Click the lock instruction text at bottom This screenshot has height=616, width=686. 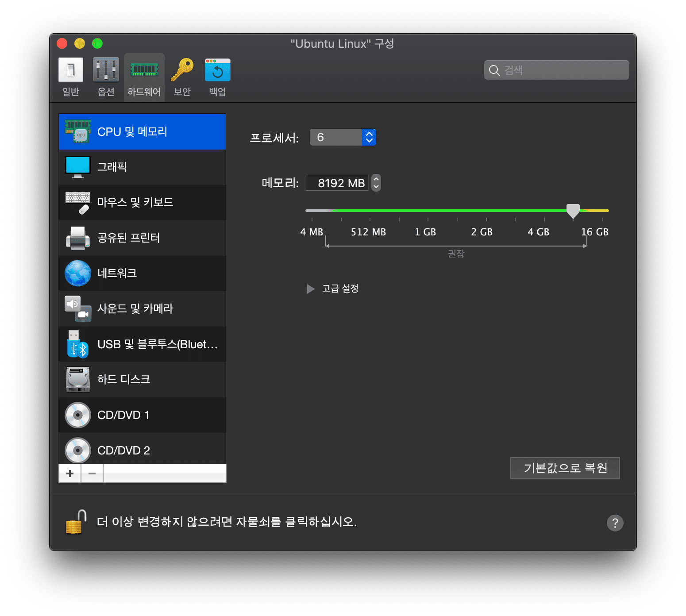(x=227, y=522)
